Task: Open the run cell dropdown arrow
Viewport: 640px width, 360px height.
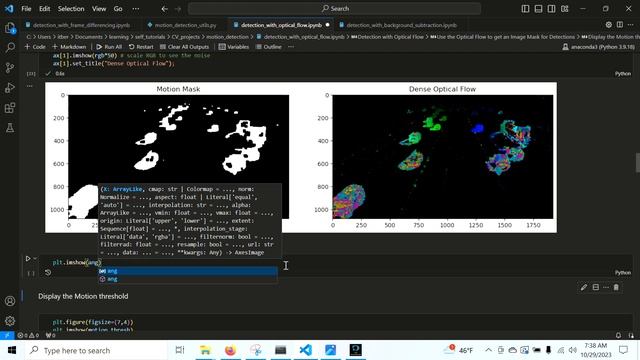Action: click(35, 258)
